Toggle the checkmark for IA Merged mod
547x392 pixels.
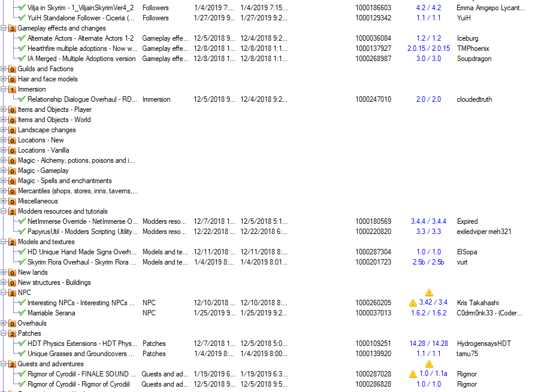[22, 58]
